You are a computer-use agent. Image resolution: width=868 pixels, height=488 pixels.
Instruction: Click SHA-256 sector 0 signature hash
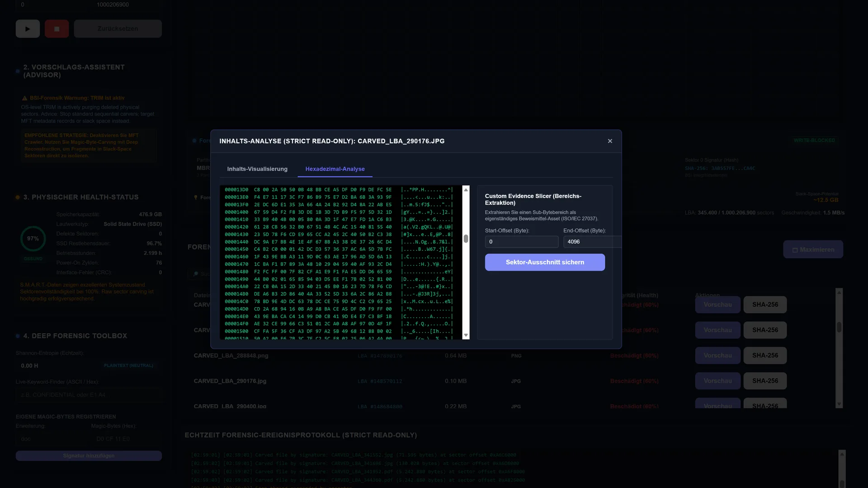(720, 169)
